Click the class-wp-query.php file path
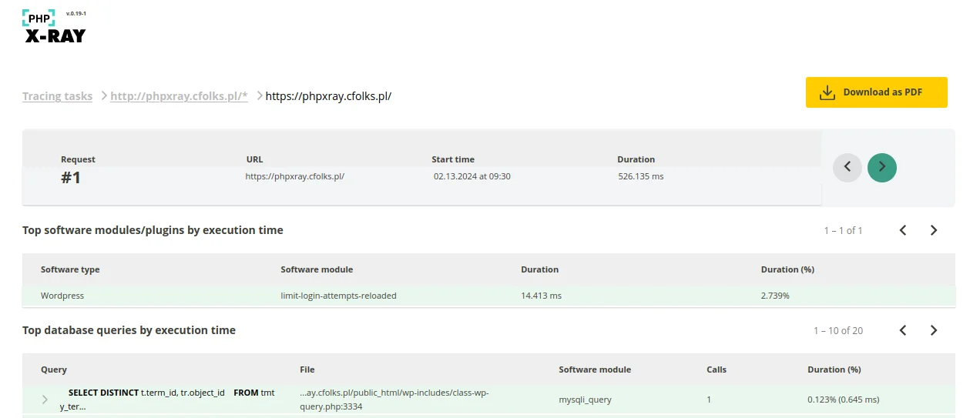This screenshot has height=418, width=980. click(394, 400)
